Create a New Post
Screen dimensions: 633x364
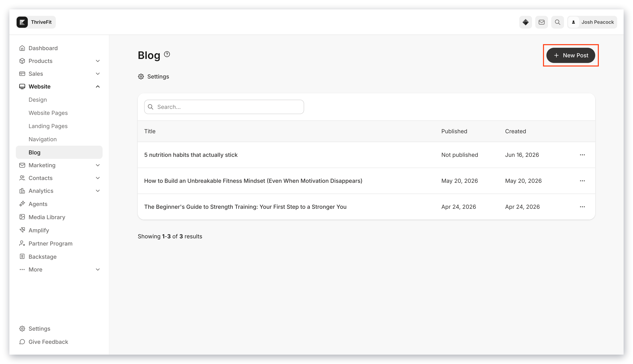(570, 55)
